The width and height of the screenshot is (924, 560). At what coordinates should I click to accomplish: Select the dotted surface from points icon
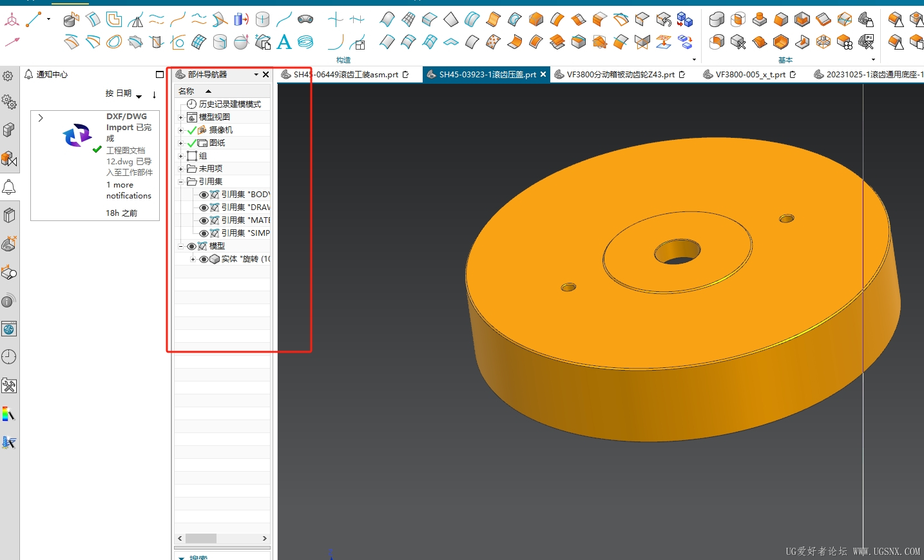[x=494, y=43]
